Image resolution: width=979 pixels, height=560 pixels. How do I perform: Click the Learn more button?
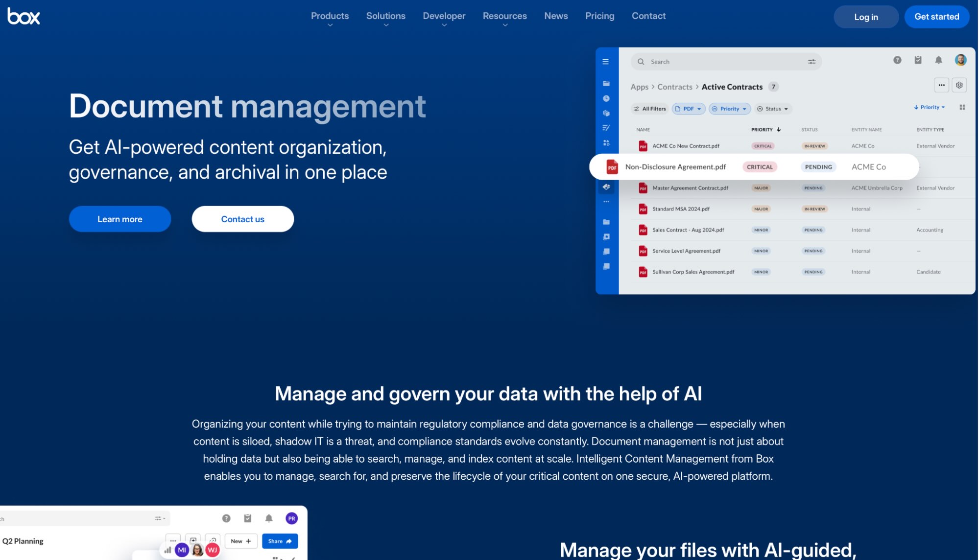click(119, 219)
